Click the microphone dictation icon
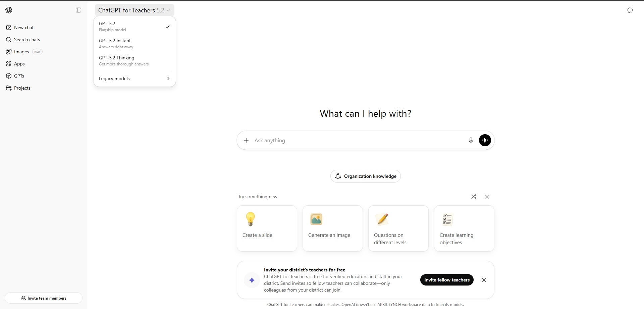Image resolution: width=644 pixels, height=309 pixels. point(471,140)
